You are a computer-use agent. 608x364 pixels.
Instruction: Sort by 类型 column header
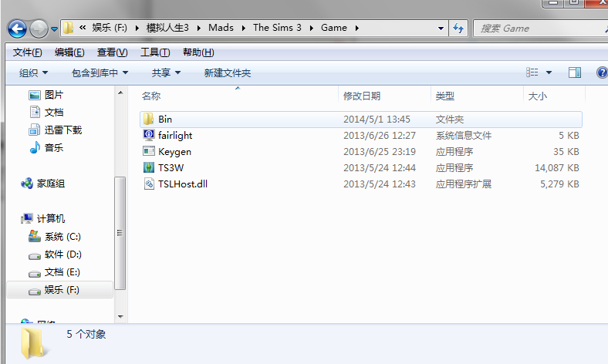coord(444,96)
